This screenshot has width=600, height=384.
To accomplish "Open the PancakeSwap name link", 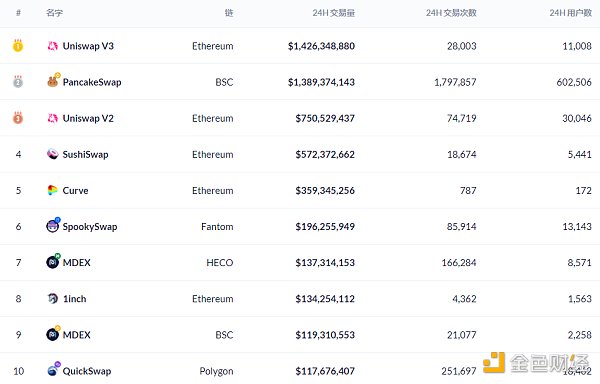I will pos(92,82).
